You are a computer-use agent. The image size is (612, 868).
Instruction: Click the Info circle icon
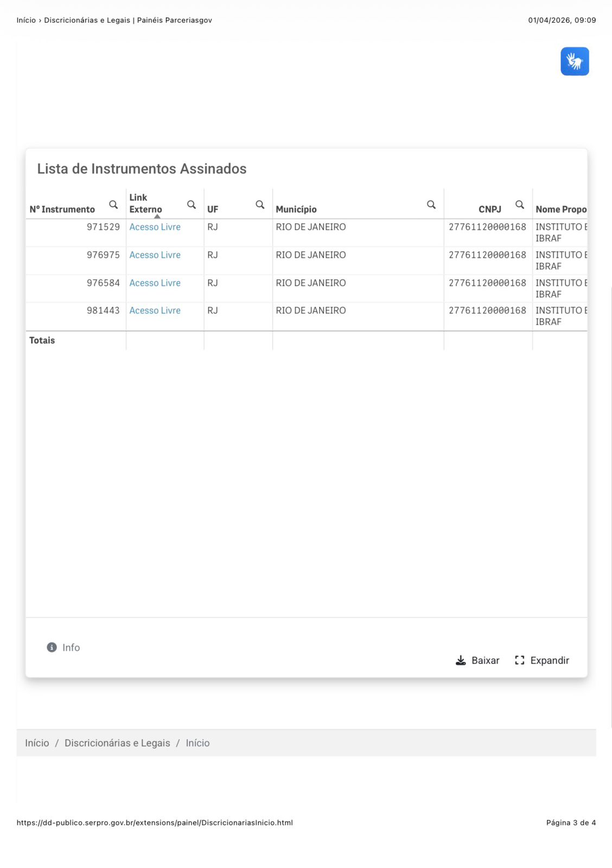point(52,647)
